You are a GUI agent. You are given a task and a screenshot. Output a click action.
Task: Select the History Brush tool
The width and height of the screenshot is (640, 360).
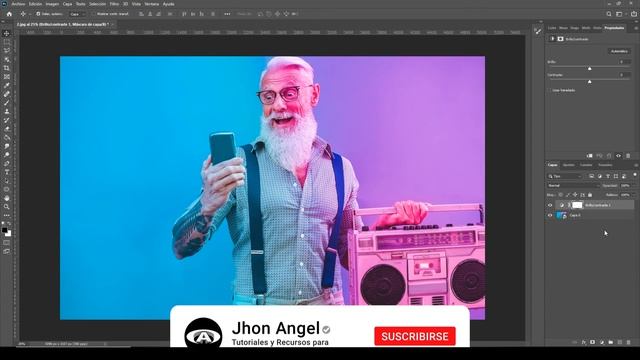pyautogui.click(x=6, y=120)
